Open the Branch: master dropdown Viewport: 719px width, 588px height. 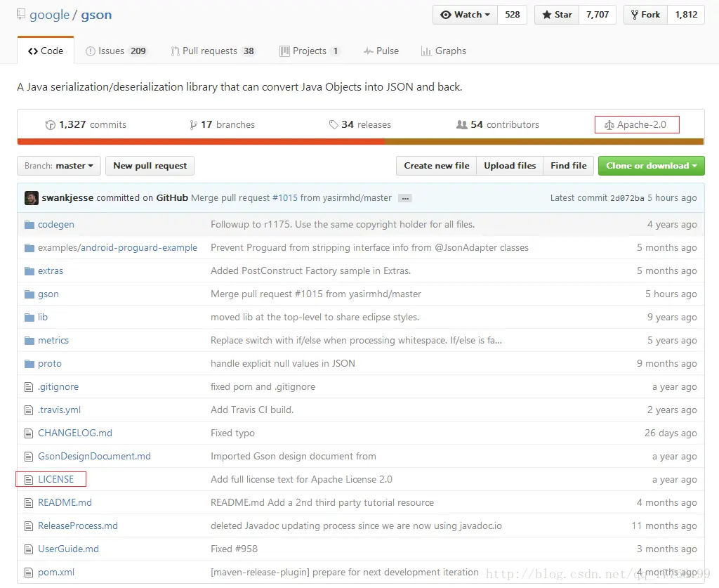pos(59,166)
